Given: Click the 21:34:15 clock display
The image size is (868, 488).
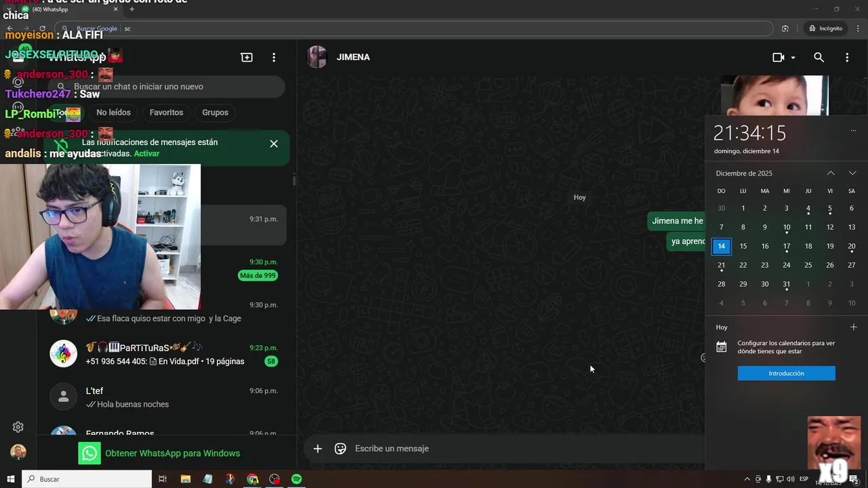Looking at the screenshot, I should click(x=749, y=133).
